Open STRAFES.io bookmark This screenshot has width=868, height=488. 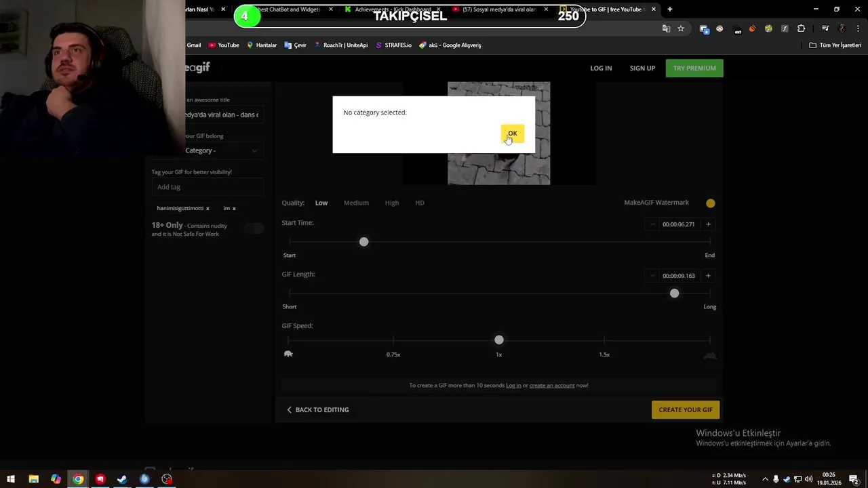point(394,45)
